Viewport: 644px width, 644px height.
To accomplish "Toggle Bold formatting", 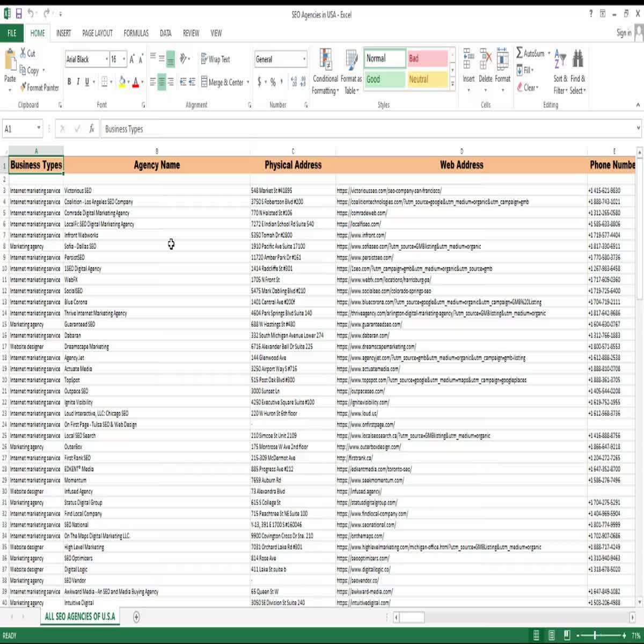I will 69,82.
